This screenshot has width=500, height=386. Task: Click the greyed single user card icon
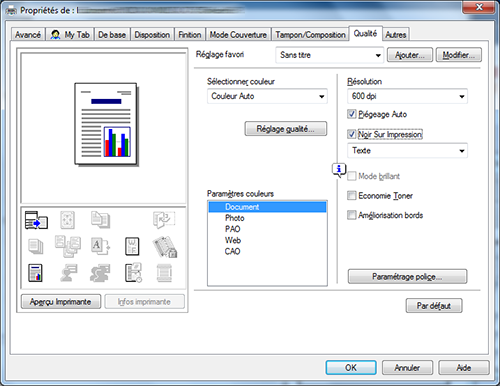[x=69, y=273]
